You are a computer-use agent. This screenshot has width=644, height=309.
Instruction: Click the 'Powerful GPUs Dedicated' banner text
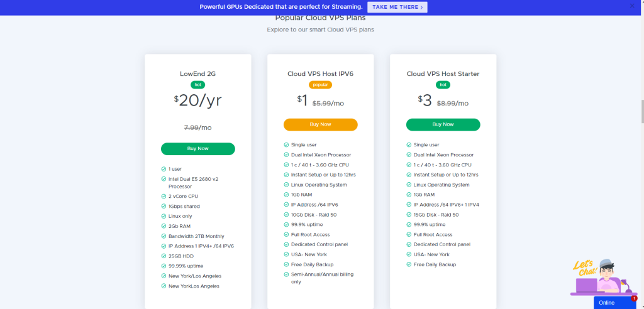[281, 7]
